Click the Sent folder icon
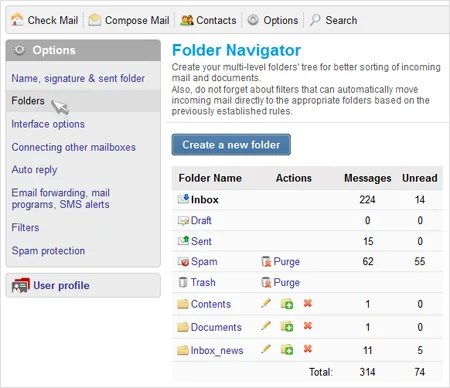Screen dimensions: 450x388 point(183,240)
